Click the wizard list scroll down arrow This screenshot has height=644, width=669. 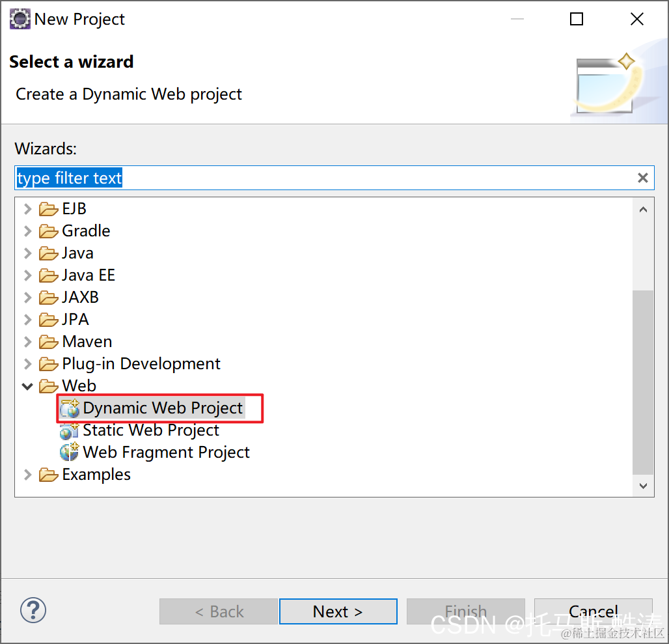643,486
